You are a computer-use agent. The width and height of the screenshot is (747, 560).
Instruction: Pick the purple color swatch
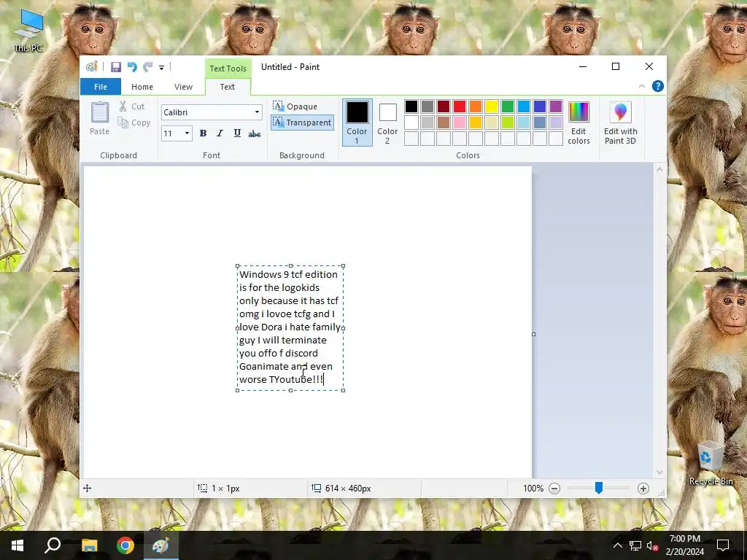(555, 106)
